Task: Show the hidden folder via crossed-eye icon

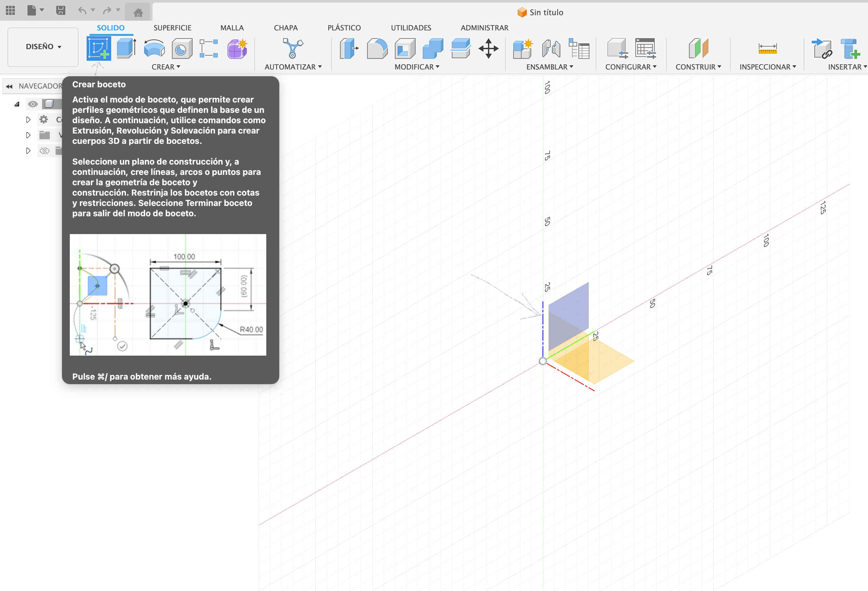Action: click(x=45, y=151)
